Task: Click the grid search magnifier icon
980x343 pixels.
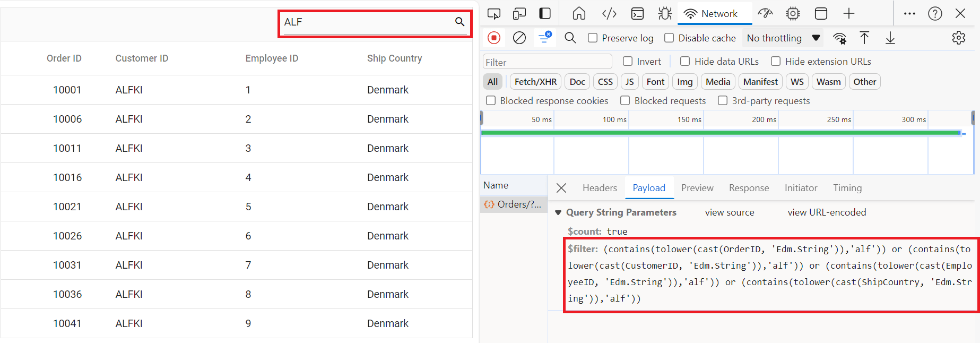Action: 459,22
